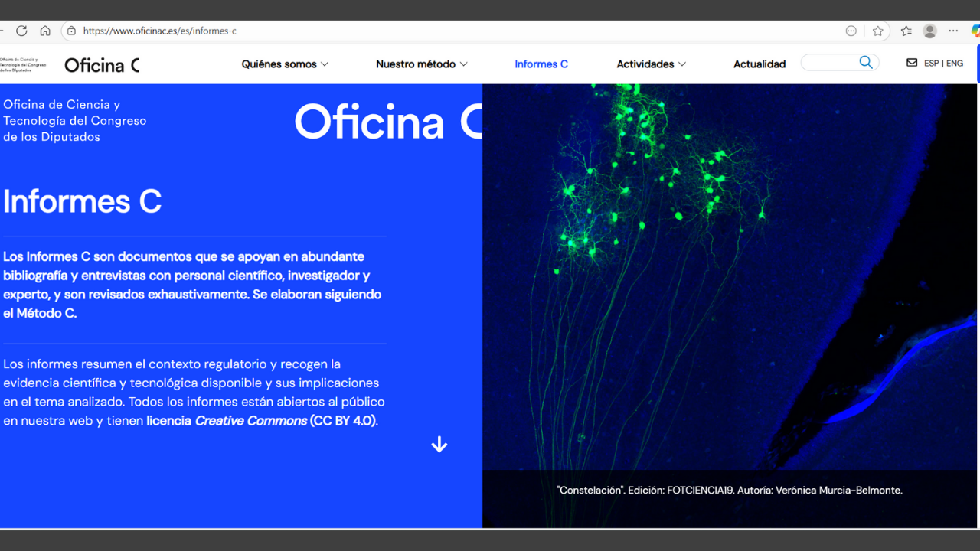Open browser favorites list icon
This screenshot has height=551, width=980.
906,31
